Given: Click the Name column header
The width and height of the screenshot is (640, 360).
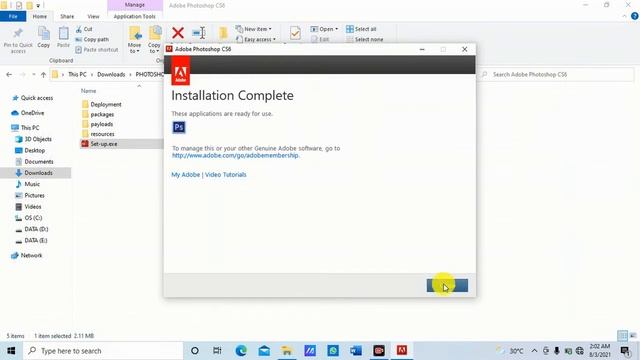Looking at the screenshot, I should pyautogui.click(x=89, y=91).
